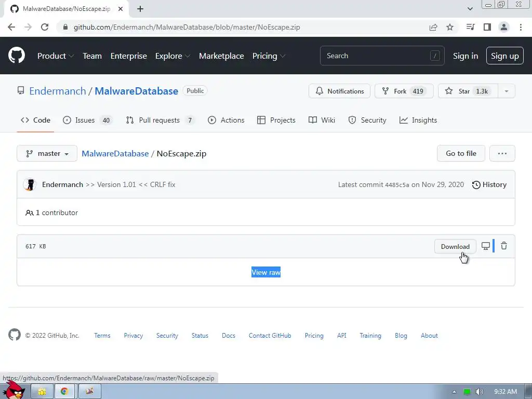This screenshot has width=532, height=399.
Task: Click the View raw link
Action: point(266,272)
